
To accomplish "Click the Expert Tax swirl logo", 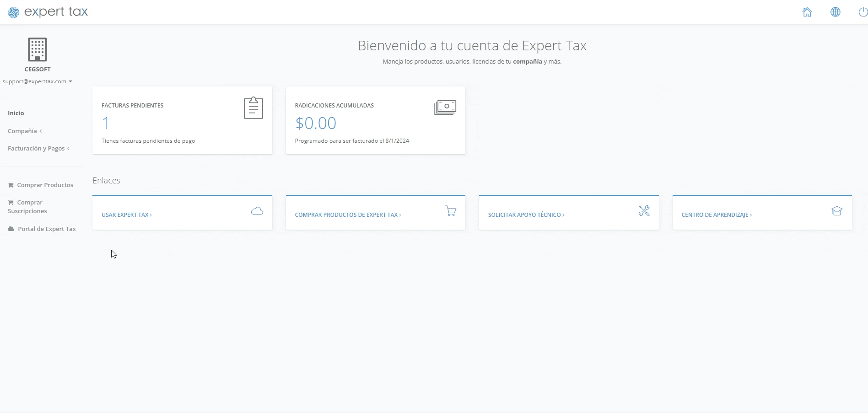I will click(14, 12).
